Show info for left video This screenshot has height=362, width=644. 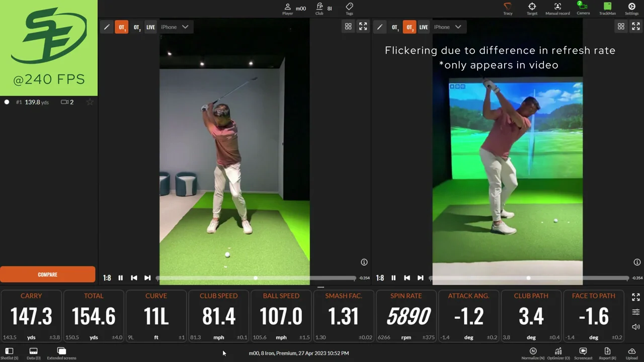click(364, 262)
